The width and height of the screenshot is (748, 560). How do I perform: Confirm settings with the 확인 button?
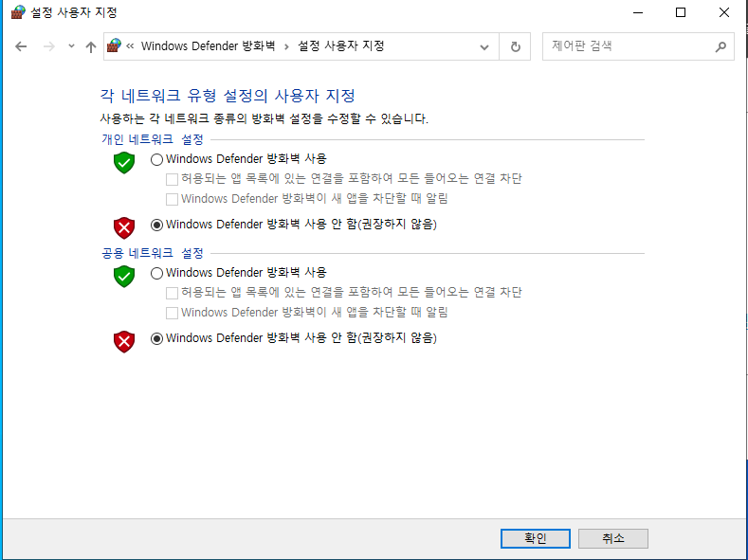536,538
